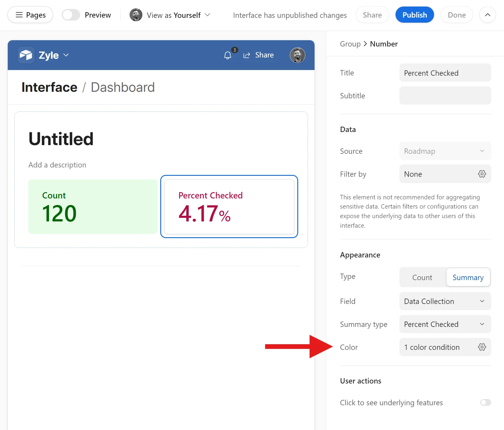Click the empty Subtitle field
This screenshot has width=504, height=430.
coord(445,96)
